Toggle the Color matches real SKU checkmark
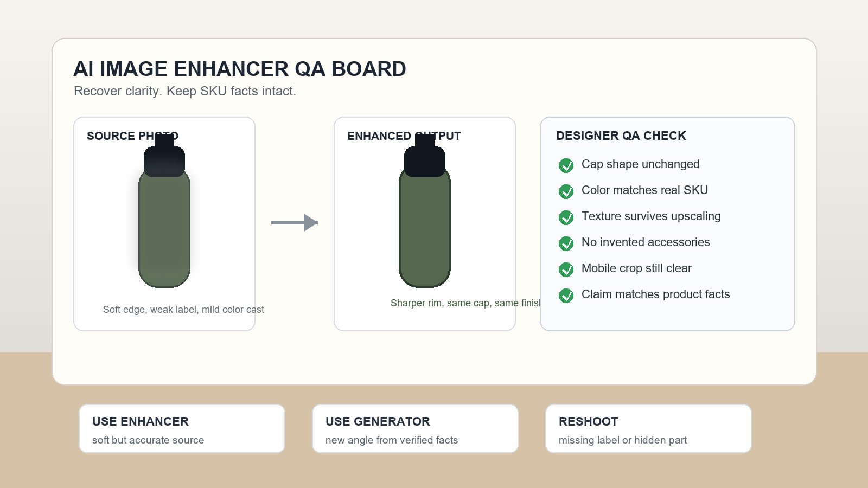 (566, 191)
